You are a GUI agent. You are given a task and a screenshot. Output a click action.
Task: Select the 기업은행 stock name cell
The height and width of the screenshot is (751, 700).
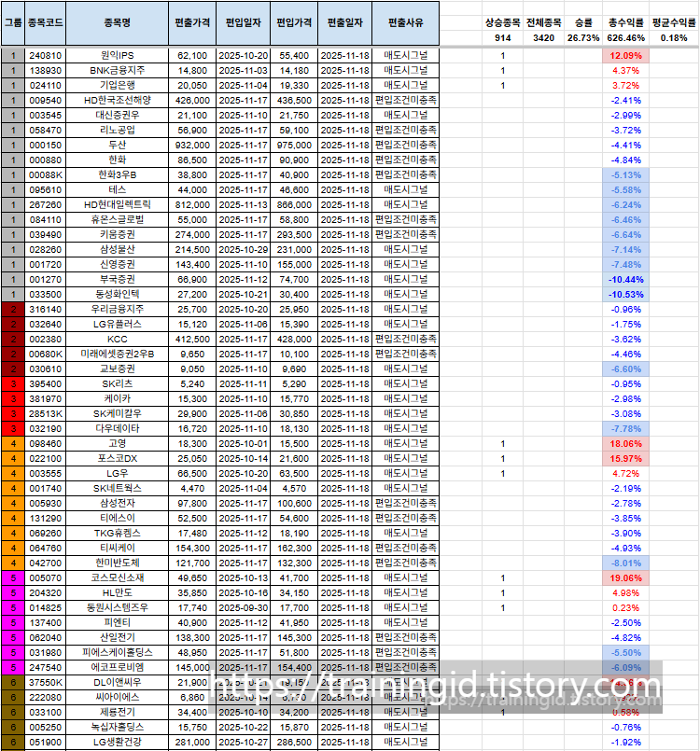pyautogui.click(x=118, y=85)
